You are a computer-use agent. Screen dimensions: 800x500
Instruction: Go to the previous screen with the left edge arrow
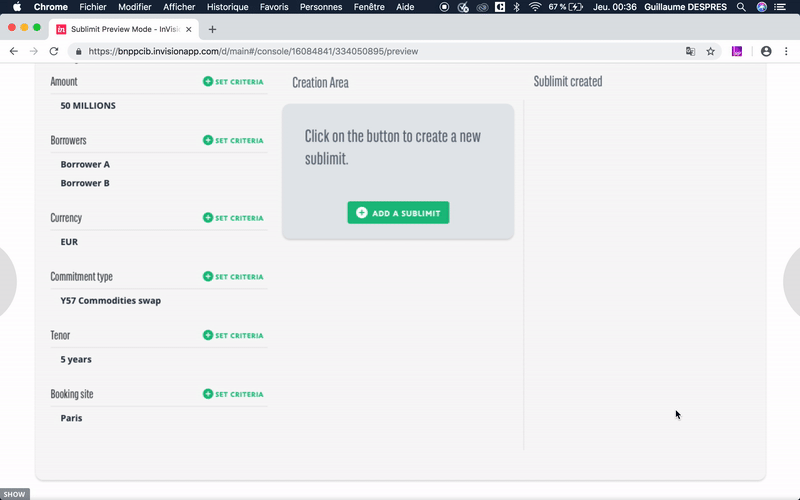click(7, 282)
